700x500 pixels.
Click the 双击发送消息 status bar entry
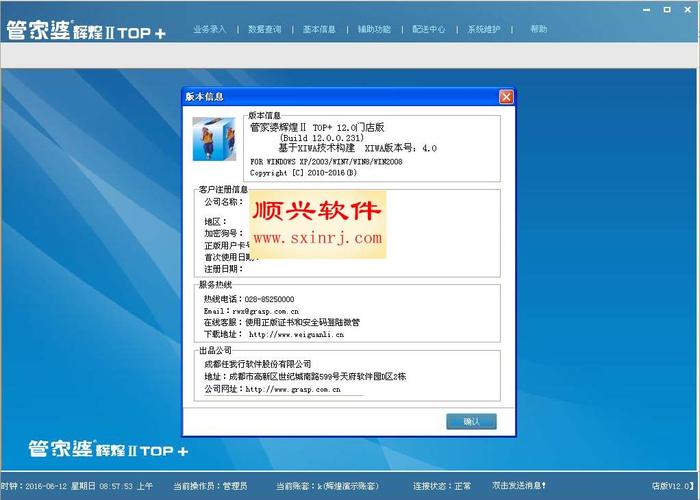click(x=519, y=485)
